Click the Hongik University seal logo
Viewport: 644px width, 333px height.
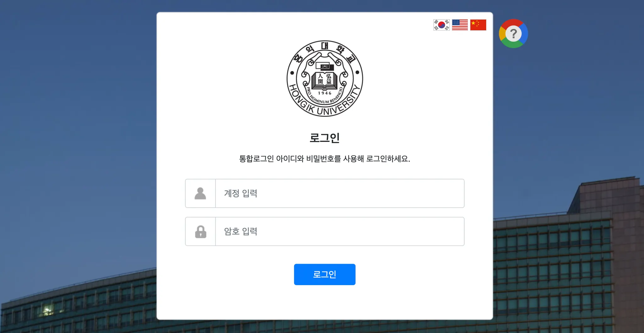point(325,78)
